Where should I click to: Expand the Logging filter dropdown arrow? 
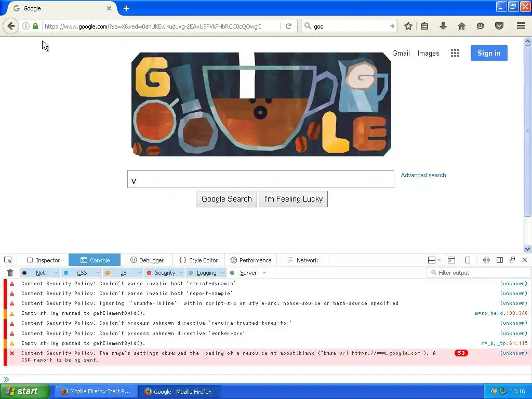(223, 273)
